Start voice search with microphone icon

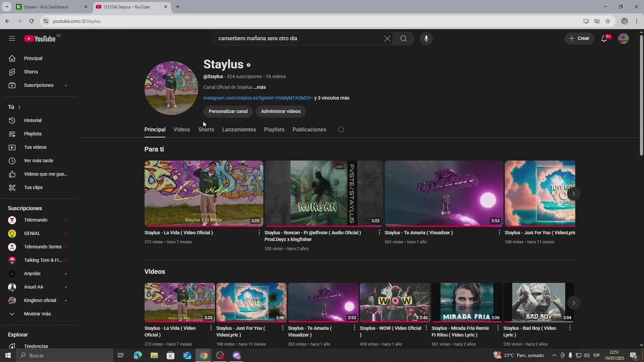(426, 39)
